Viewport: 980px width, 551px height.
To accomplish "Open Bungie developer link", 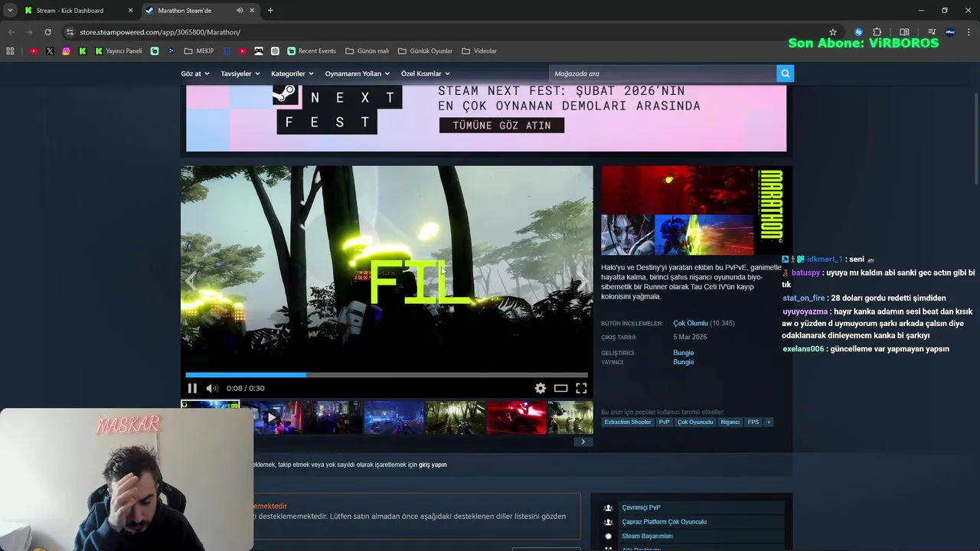I will point(683,353).
